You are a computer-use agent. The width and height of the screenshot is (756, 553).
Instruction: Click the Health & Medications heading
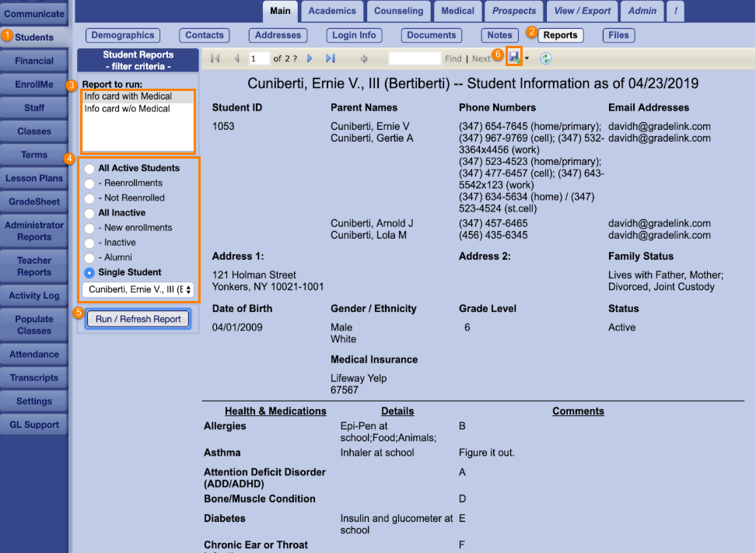[275, 411]
